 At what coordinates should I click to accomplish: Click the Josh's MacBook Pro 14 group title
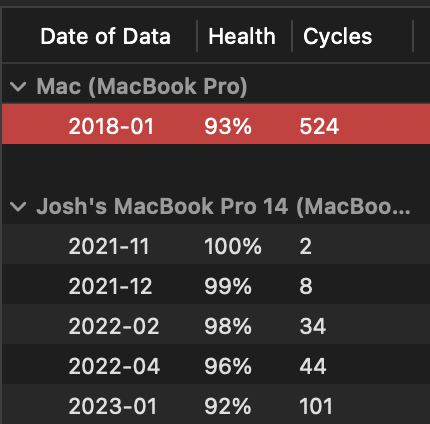coord(223,206)
